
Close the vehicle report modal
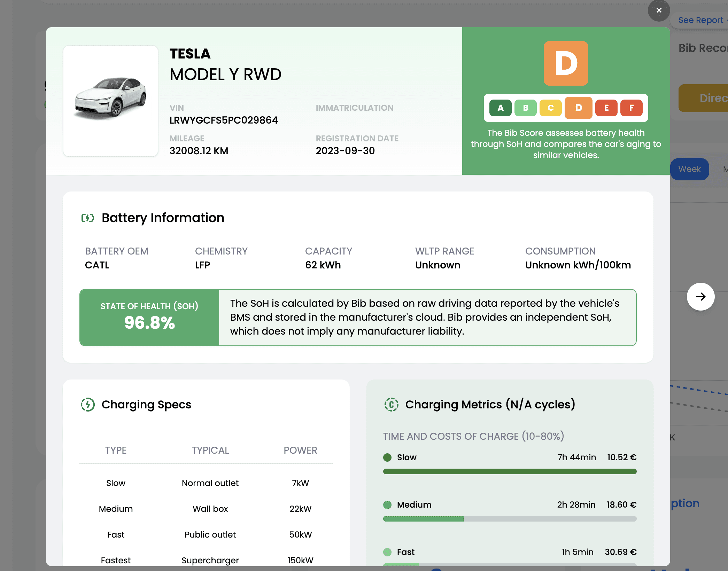[x=659, y=10]
